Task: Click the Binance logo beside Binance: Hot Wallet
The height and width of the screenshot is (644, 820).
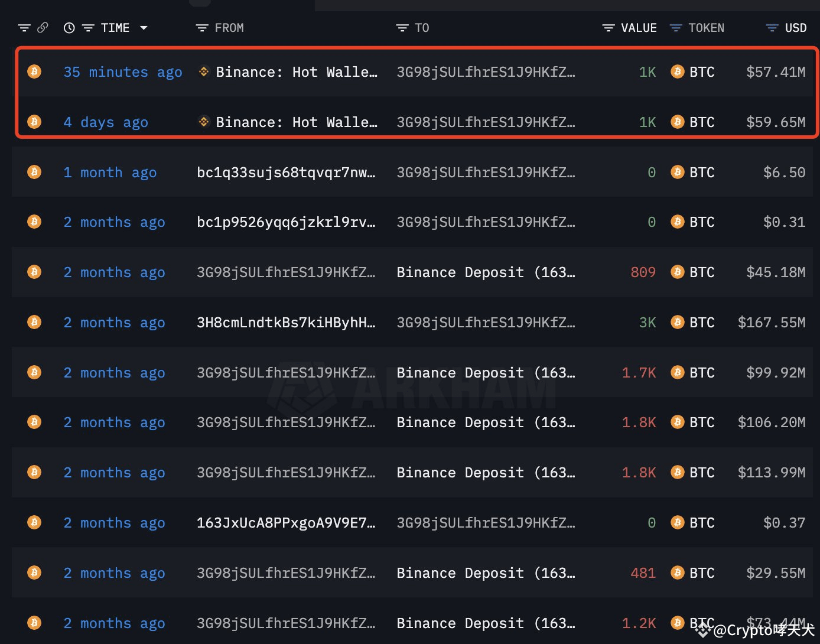Action: pos(203,71)
